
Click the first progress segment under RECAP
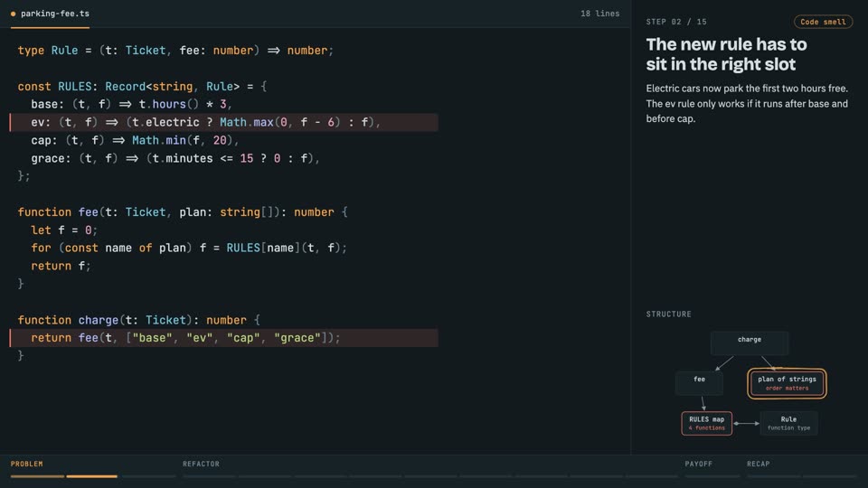click(x=773, y=476)
